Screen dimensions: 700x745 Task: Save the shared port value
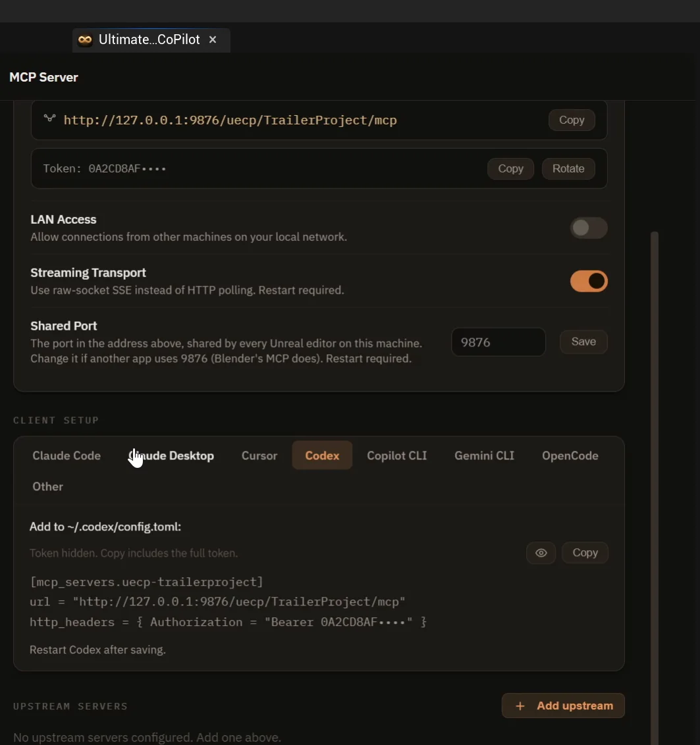pyautogui.click(x=583, y=342)
